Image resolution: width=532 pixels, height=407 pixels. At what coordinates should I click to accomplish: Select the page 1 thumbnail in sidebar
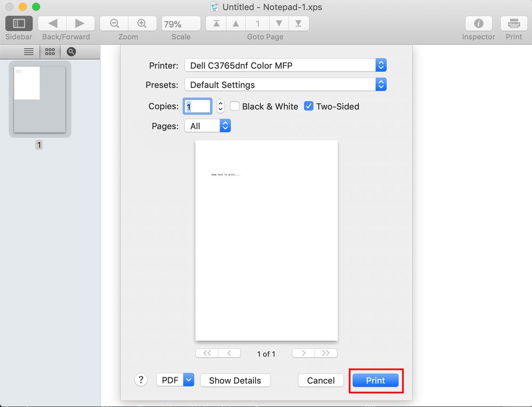point(39,99)
